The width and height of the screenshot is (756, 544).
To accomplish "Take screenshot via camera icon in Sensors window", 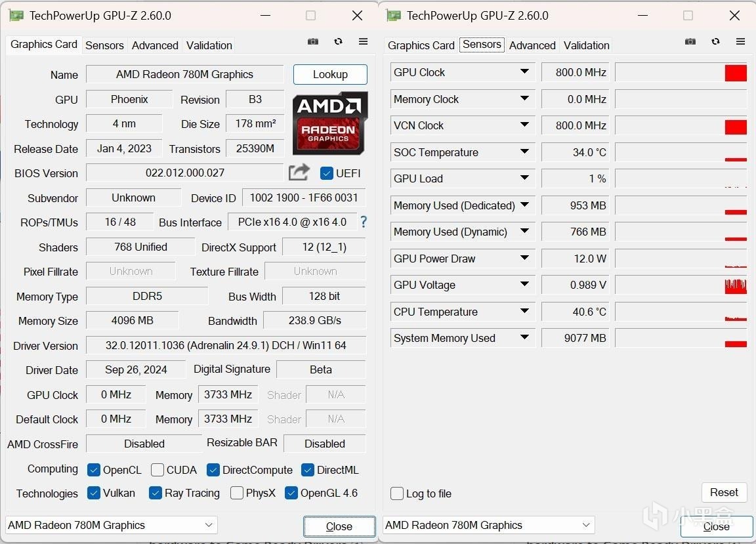I will (x=690, y=41).
